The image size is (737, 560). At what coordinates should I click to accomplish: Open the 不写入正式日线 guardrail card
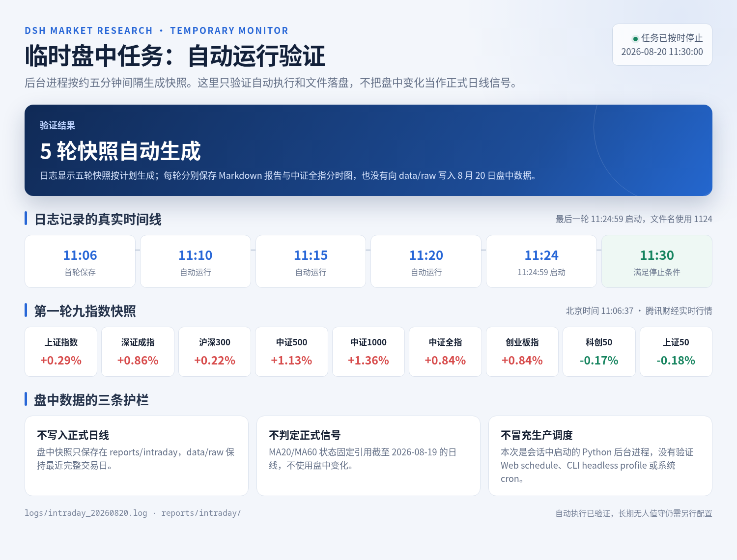point(137,456)
